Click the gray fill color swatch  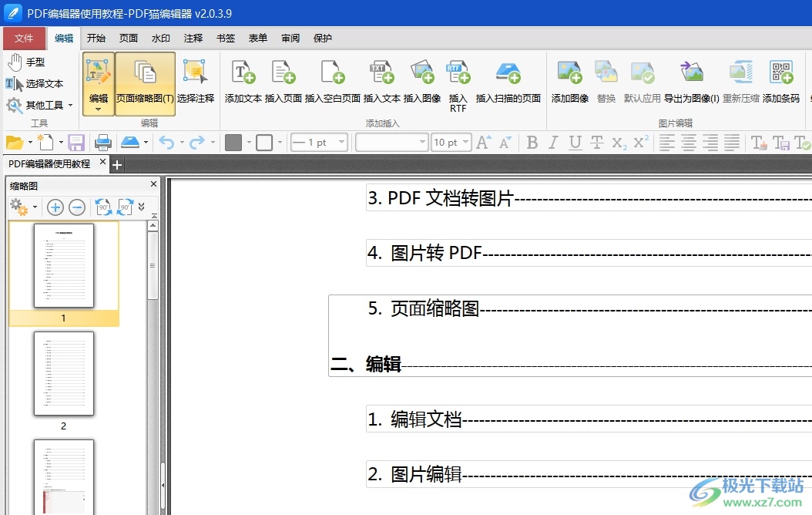click(x=233, y=143)
